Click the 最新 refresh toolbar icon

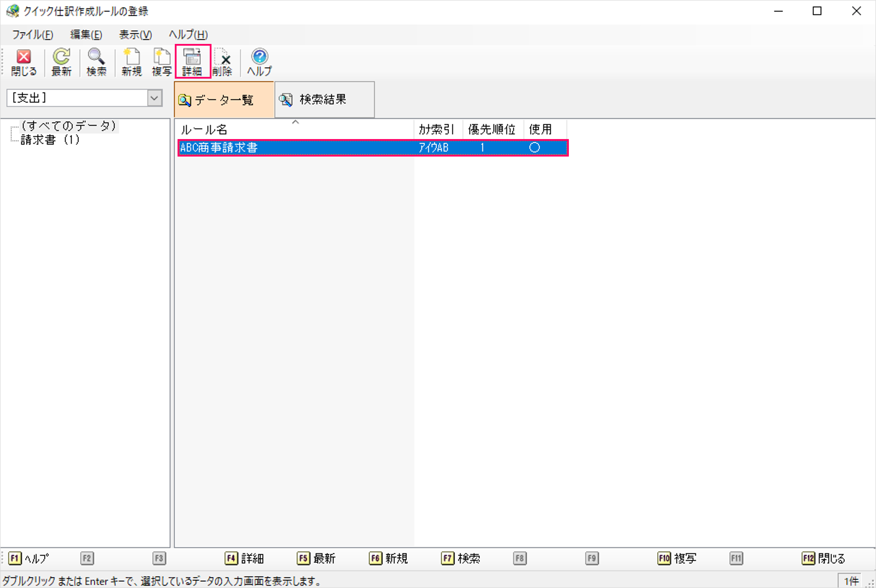tap(61, 62)
